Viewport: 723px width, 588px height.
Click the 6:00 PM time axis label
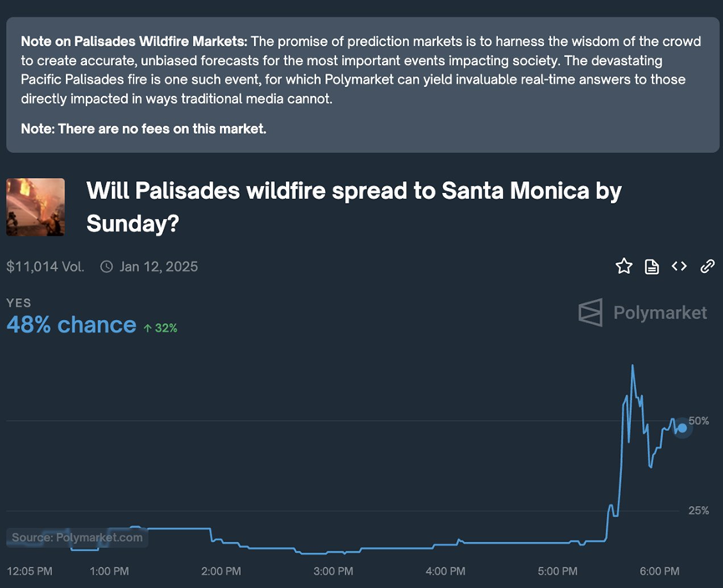click(x=659, y=571)
